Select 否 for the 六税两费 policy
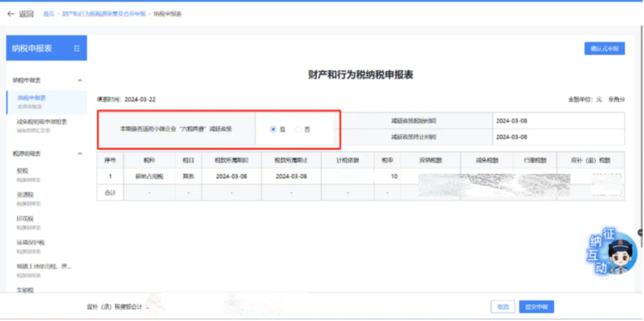The width and height of the screenshot is (644, 321). click(299, 129)
